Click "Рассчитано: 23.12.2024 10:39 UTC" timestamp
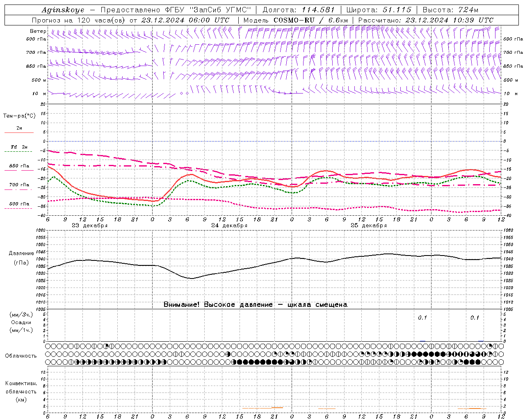 (x=426, y=20)
